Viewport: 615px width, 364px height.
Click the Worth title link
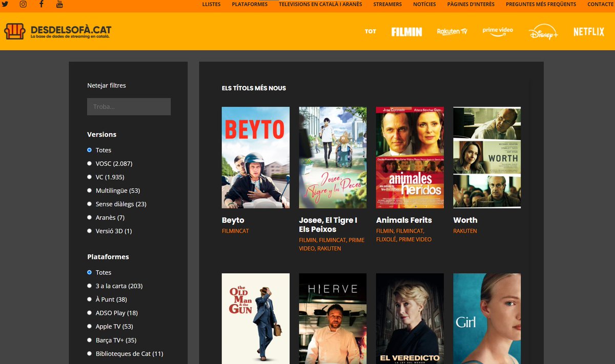point(465,220)
